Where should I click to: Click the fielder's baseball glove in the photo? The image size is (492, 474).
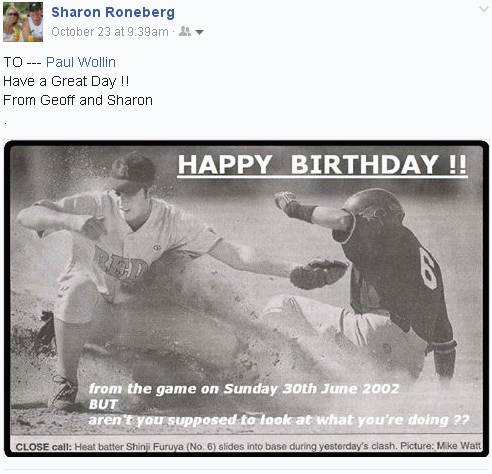coord(318,274)
